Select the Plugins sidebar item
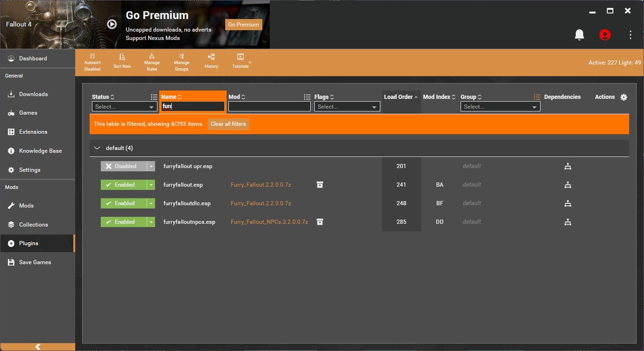This screenshot has width=644, height=351. [38, 243]
